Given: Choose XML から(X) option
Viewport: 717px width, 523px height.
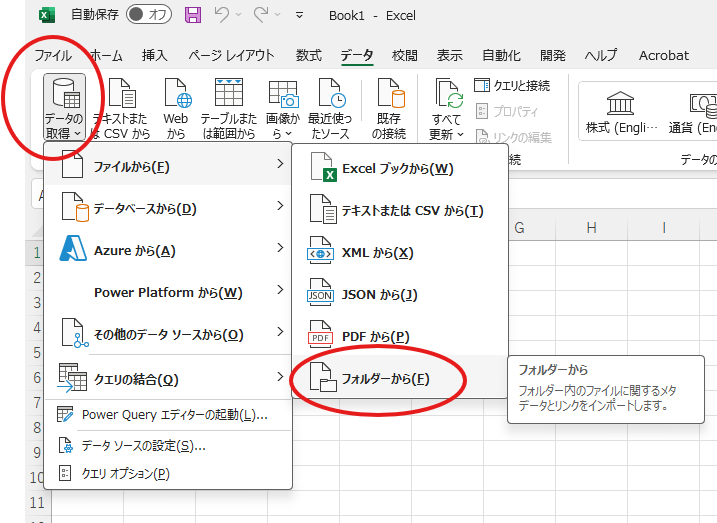Looking at the screenshot, I should [x=400, y=253].
